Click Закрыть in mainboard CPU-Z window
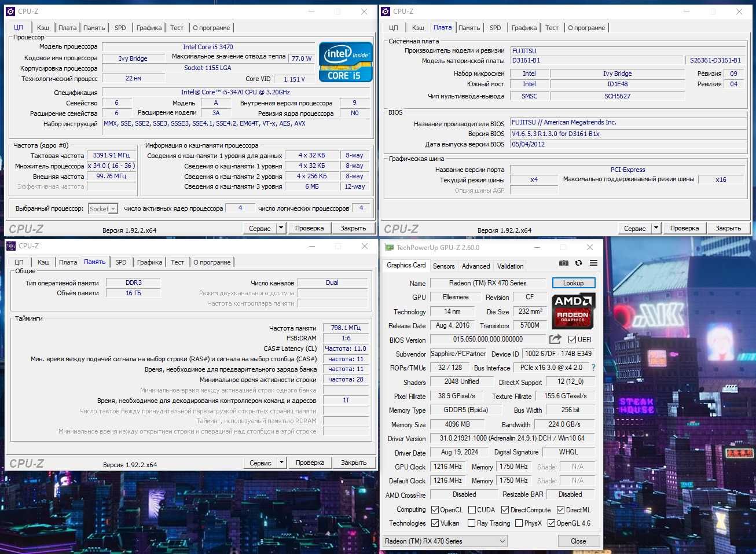 click(728, 228)
